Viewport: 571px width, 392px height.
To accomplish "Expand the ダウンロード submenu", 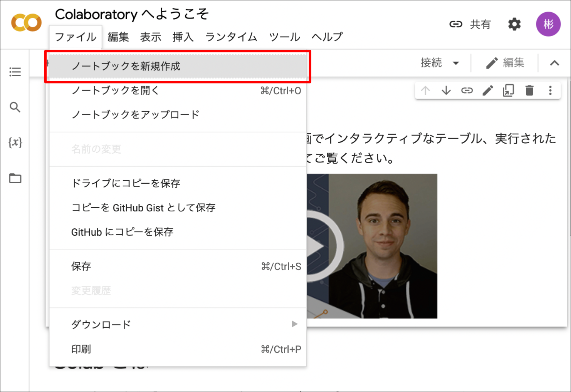I will pyautogui.click(x=178, y=324).
